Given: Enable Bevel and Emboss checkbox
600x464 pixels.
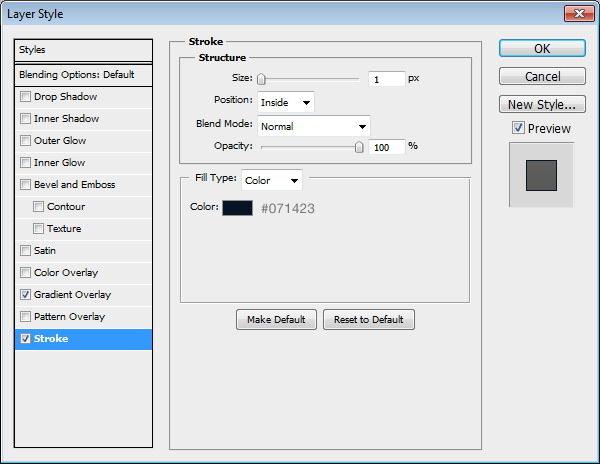Looking at the screenshot, I should tap(25, 184).
